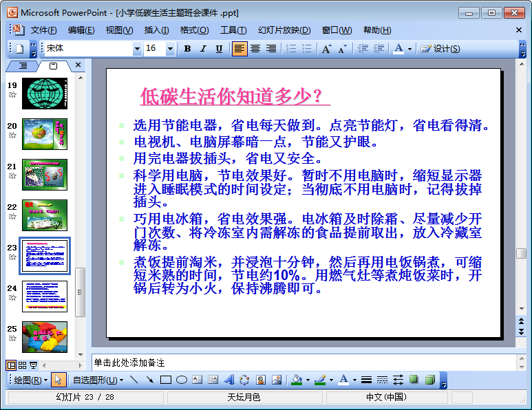Go to previous slide button
The height and width of the screenshot is (410, 532).
tap(522, 321)
